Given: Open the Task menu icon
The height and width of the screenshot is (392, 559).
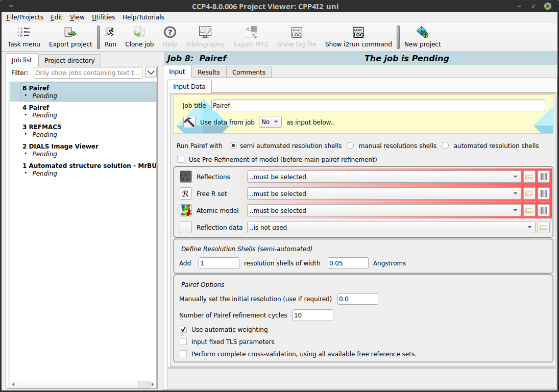Looking at the screenshot, I should point(24,33).
